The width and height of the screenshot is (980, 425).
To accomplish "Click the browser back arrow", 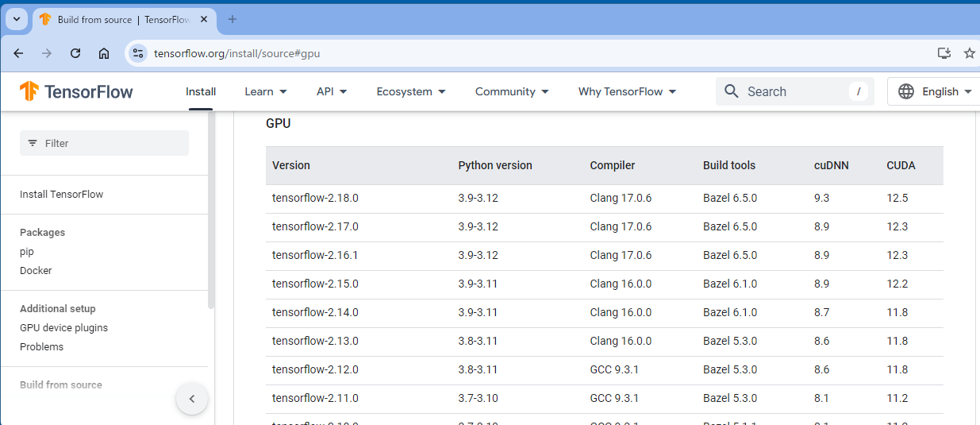I will (18, 53).
